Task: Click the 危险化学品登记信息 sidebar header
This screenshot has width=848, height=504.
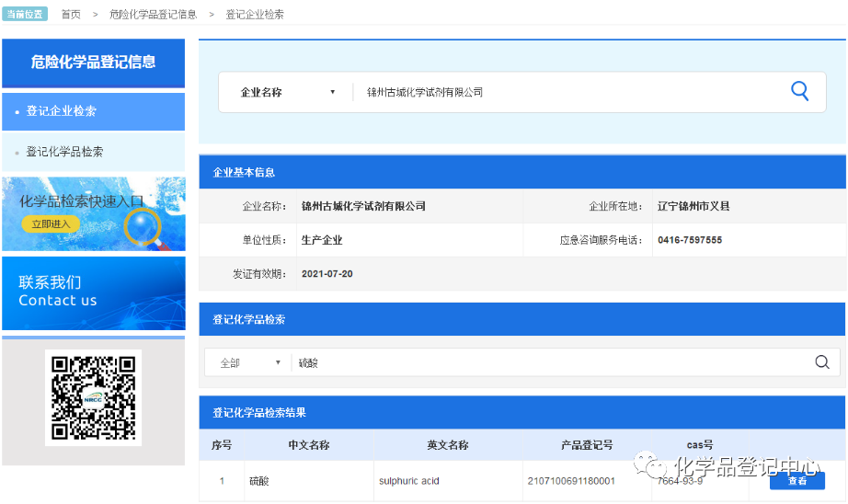Action: click(x=94, y=63)
